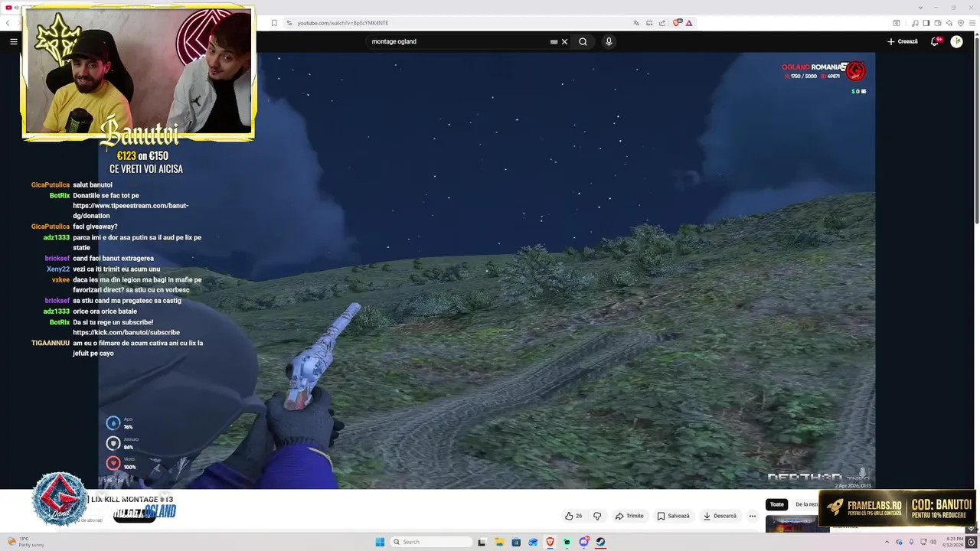The image size is (980, 551).
Task: Dislike the video with thumbs down
Action: 597,516
